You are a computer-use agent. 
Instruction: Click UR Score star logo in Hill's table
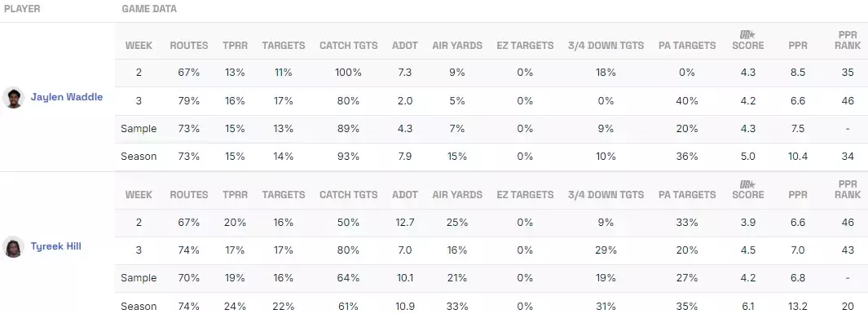[x=748, y=184]
